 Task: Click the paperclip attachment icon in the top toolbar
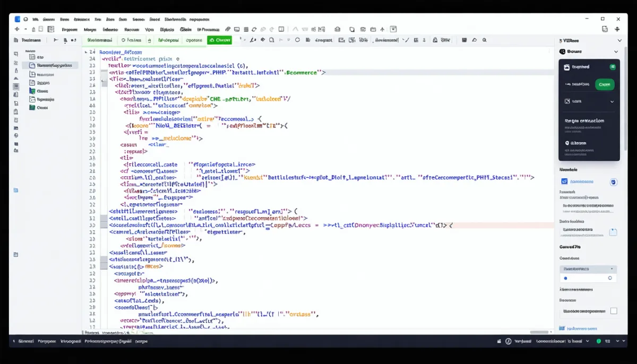pyautogui.click(x=228, y=29)
